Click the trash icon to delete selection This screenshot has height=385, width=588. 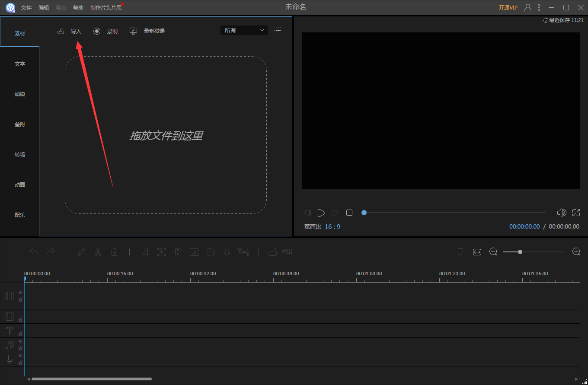tap(115, 252)
